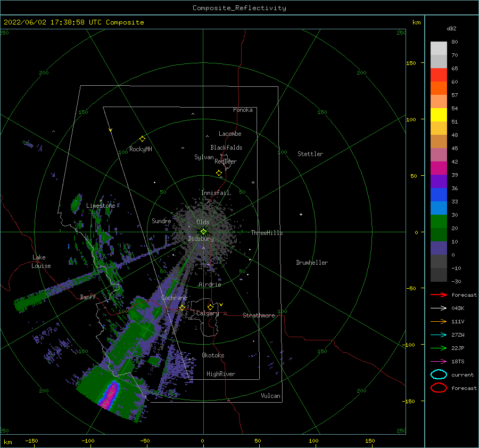
Task: Click the Ponoka town label
Action: point(243,110)
